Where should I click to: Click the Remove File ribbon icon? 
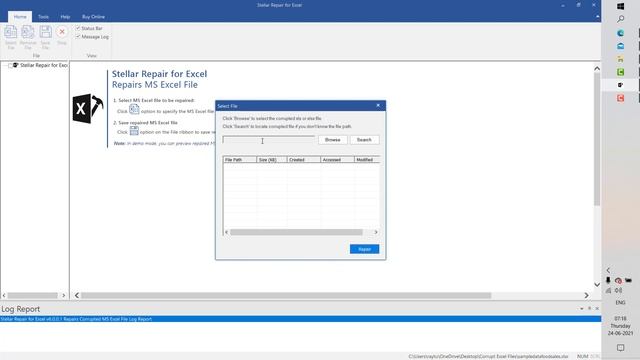click(28, 37)
